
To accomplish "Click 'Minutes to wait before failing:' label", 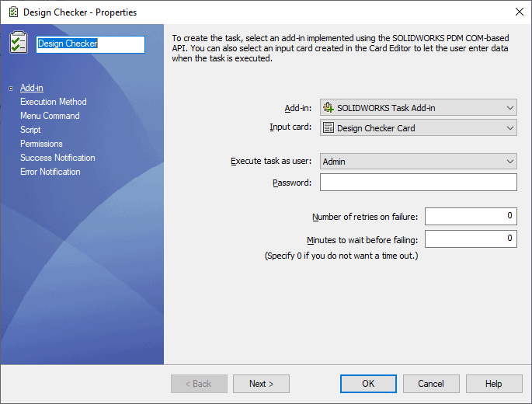I will pyautogui.click(x=362, y=240).
